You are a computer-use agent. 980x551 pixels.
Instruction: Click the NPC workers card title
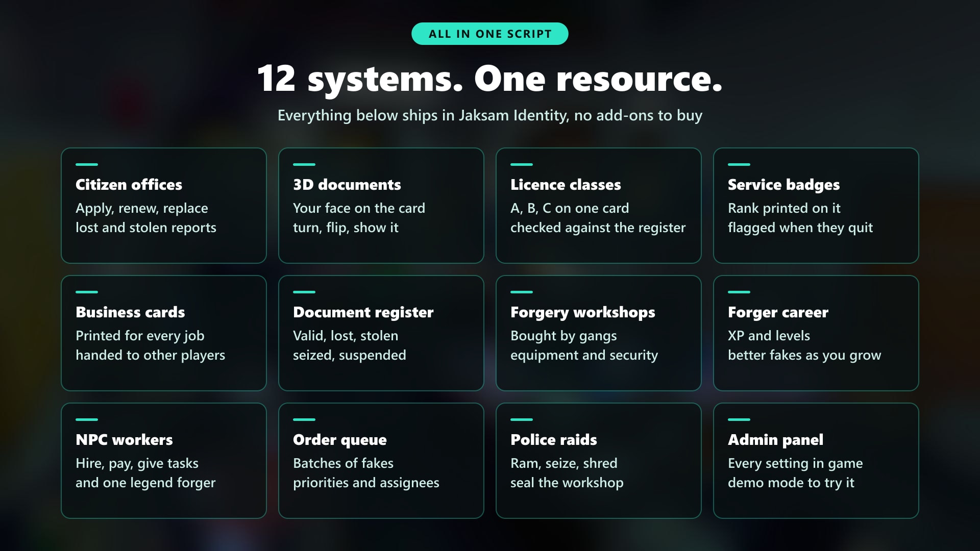tap(124, 440)
